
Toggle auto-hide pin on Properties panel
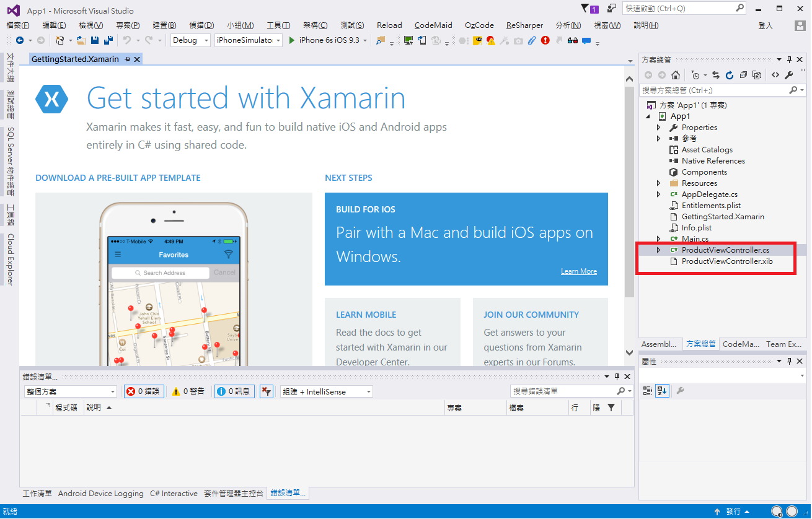(789, 361)
